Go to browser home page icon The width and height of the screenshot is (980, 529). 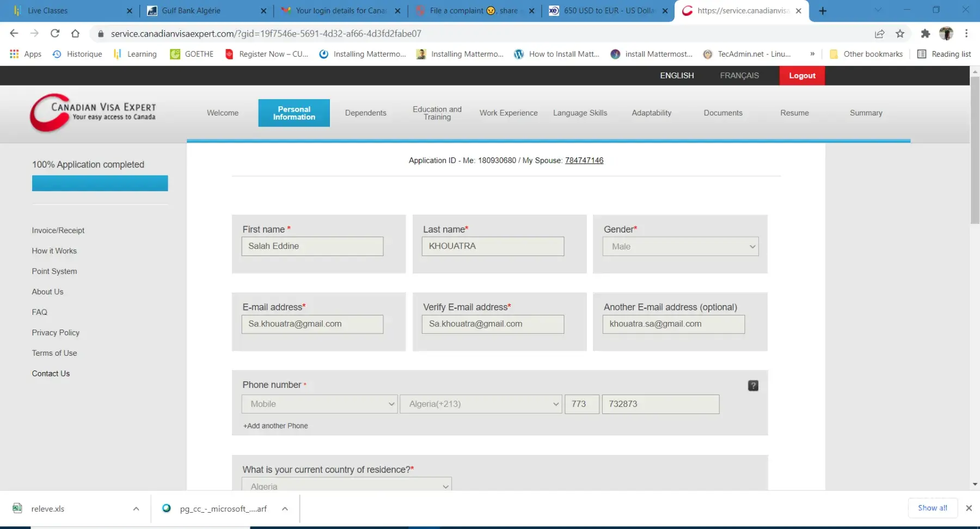(75, 34)
